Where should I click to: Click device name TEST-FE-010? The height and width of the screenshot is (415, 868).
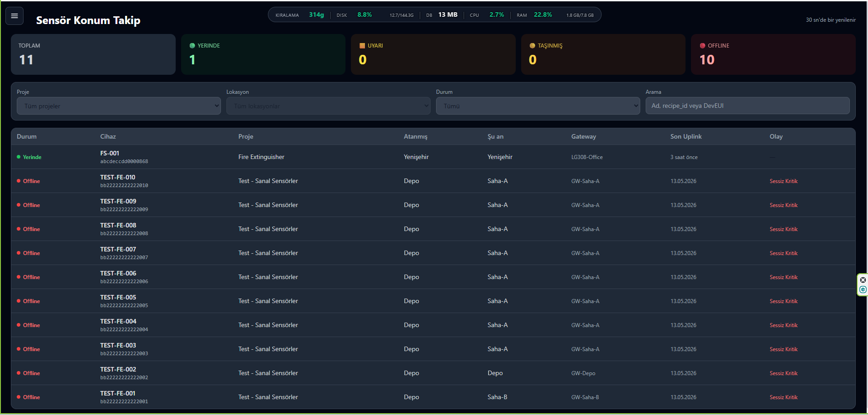tap(118, 177)
